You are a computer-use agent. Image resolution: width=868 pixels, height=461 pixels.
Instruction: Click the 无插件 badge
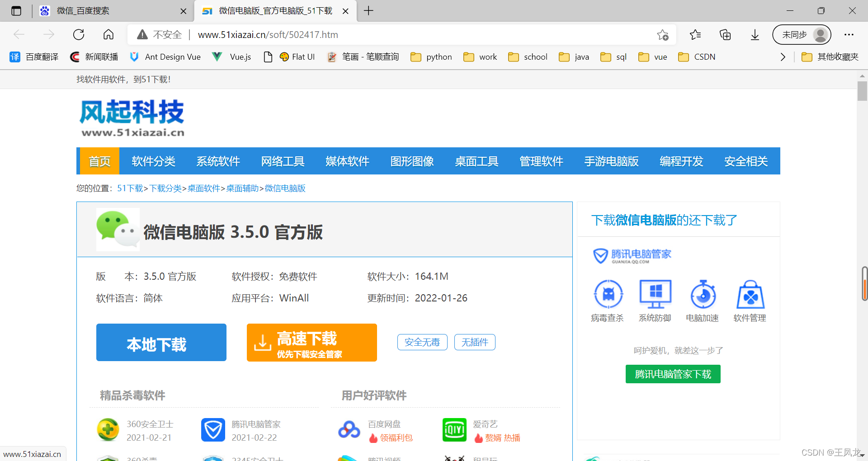tap(475, 342)
